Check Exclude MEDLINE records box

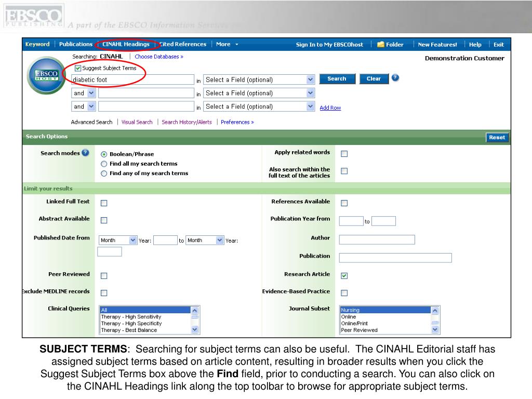tap(104, 293)
